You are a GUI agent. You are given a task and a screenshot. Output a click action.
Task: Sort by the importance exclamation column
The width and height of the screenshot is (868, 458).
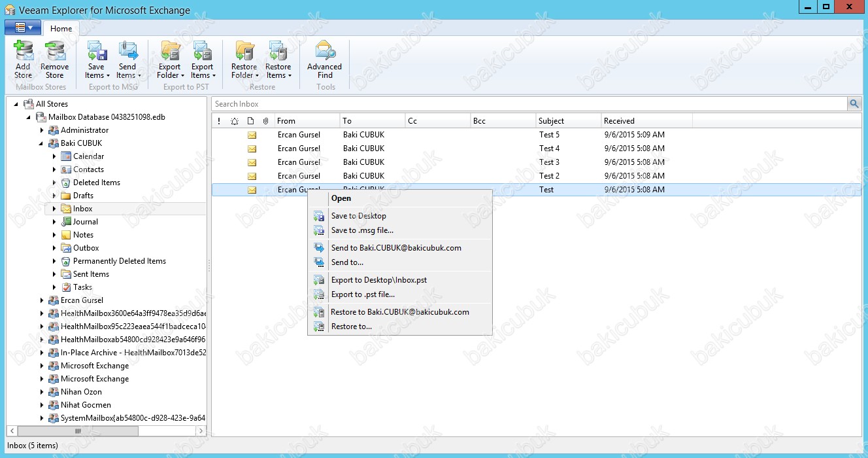(x=219, y=121)
